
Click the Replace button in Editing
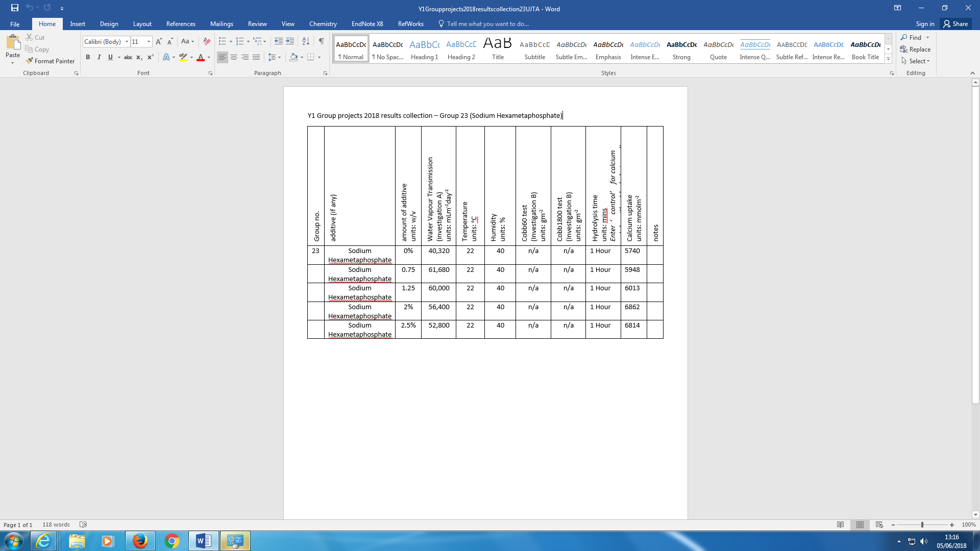pos(915,49)
